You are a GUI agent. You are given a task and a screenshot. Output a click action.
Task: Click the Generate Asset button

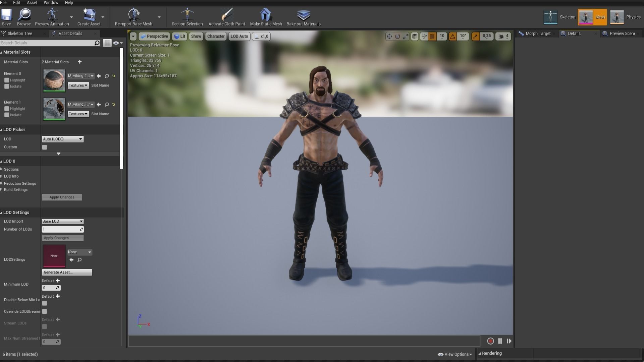coord(67,272)
